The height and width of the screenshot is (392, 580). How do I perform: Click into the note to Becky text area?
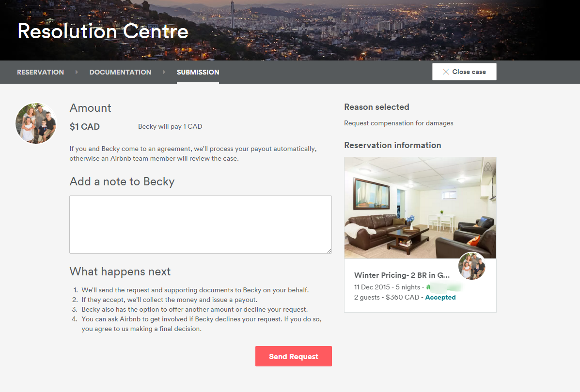[x=200, y=224]
